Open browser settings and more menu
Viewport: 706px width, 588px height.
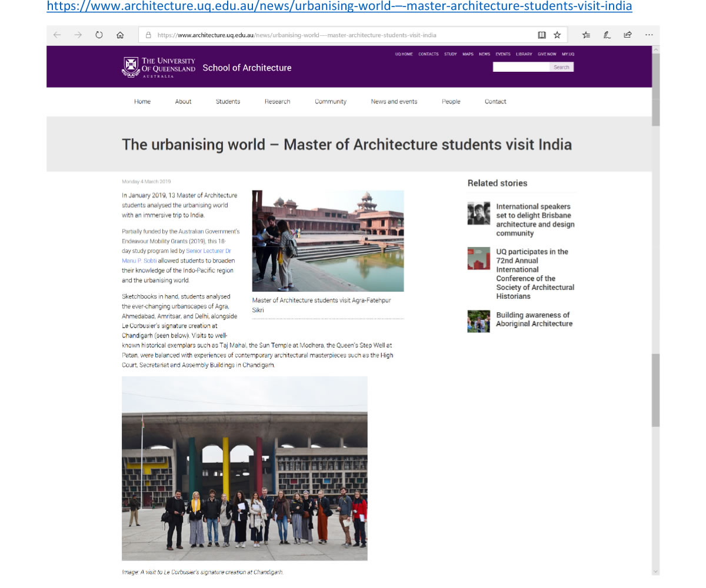click(649, 35)
